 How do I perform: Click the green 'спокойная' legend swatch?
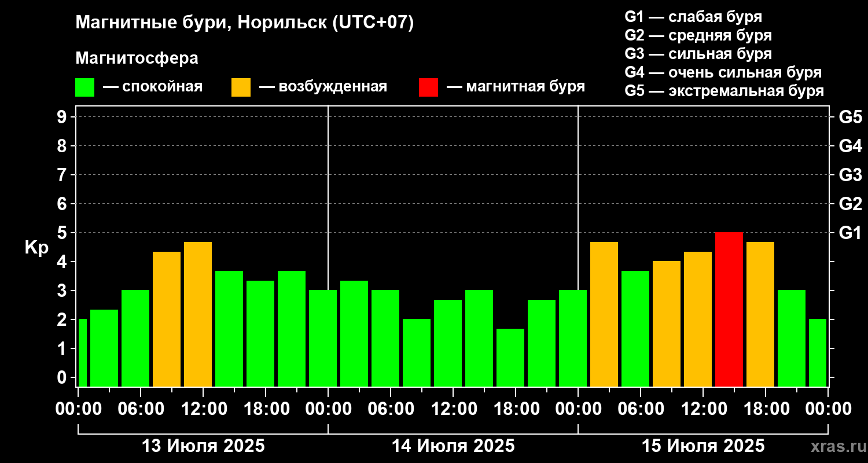[85, 87]
